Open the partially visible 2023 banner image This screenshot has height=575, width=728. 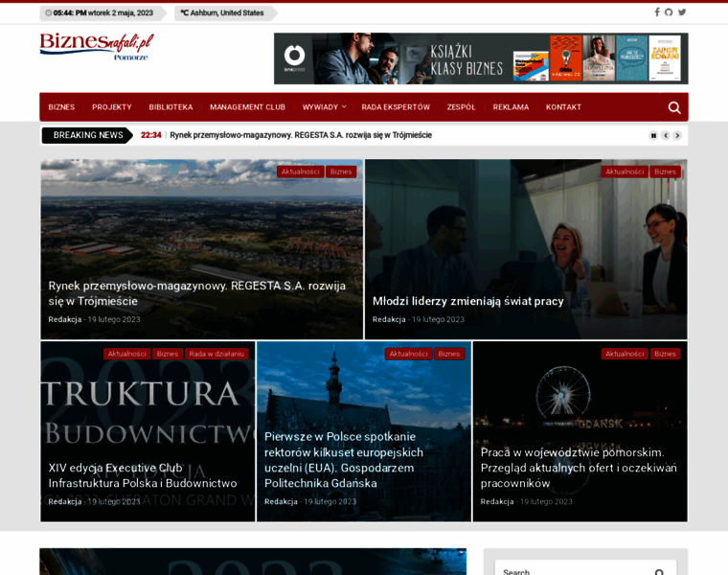253,562
